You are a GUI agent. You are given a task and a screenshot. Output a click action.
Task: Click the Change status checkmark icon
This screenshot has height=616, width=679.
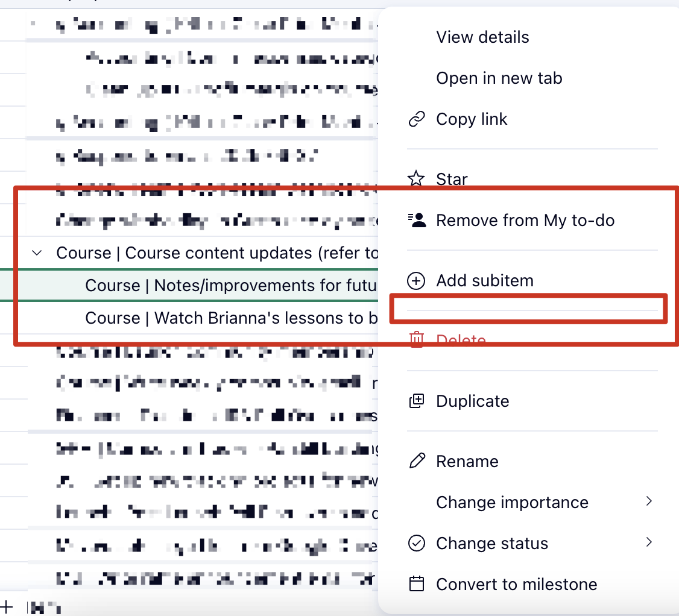[x=417, y=543]
